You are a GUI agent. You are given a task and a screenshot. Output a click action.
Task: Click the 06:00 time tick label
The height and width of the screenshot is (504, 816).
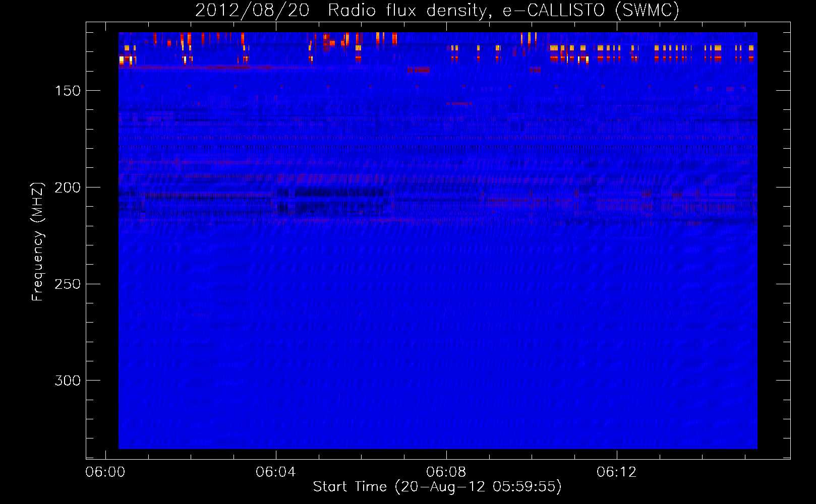[x=105, y=472]
